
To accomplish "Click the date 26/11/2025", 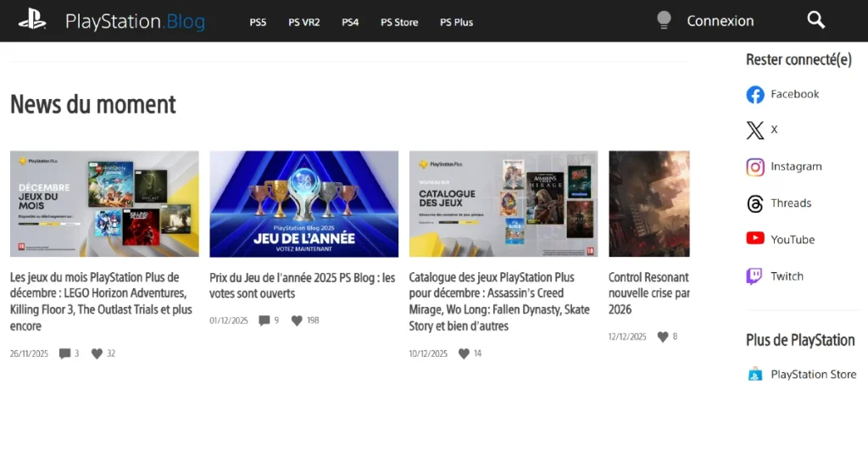I will (29, 353).
